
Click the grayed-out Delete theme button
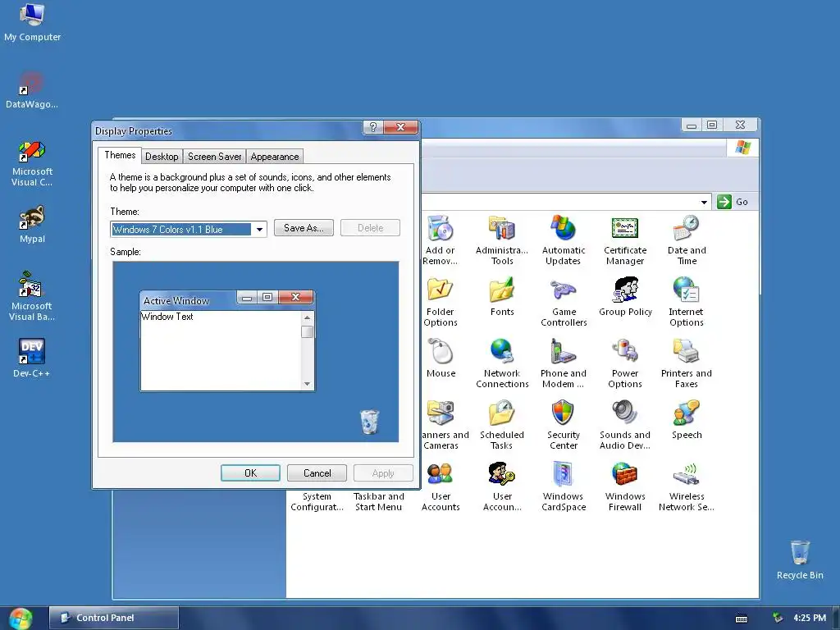[370, 228]
